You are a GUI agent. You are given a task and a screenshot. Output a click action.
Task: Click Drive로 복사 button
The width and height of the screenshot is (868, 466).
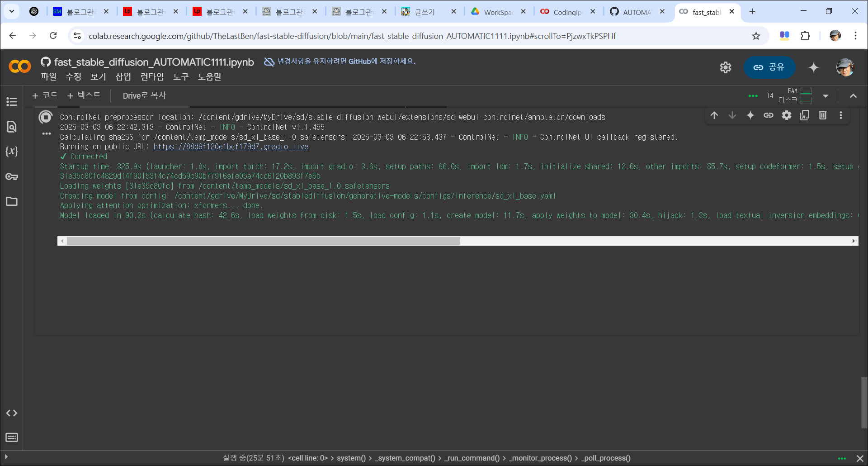[145, 95]
